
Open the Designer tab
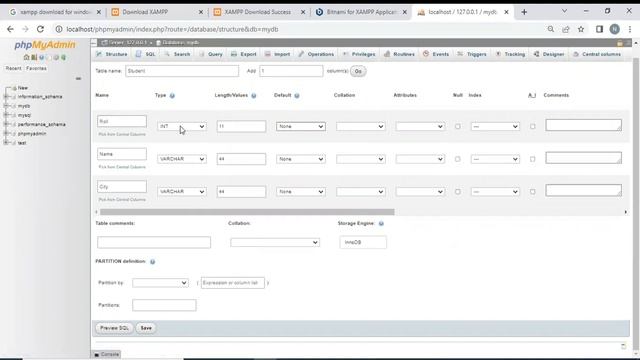click(x=549, y=54)
